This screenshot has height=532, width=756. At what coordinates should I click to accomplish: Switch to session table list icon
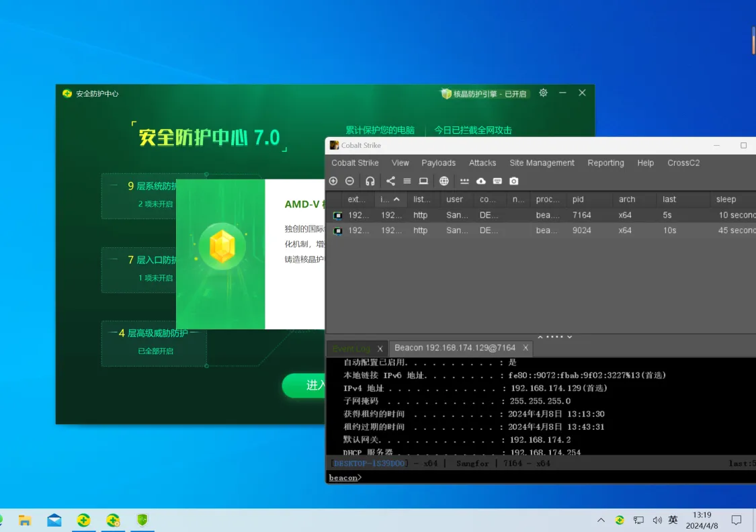tap(407, 181)
